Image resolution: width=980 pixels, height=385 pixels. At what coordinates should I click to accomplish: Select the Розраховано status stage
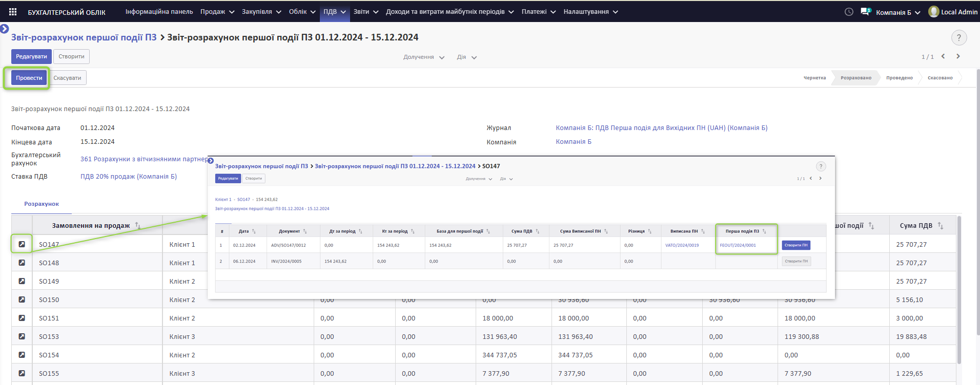[856, 78]
